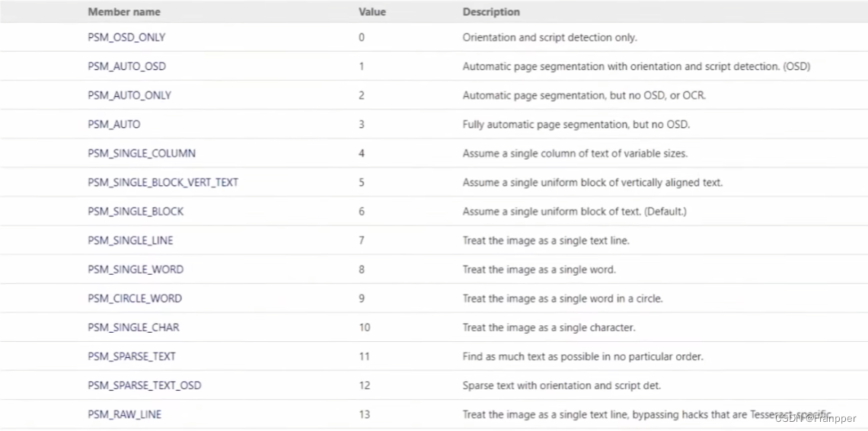The width and height of the screenshot is (868, 431).
Task: Select PSM_SINGLE_BLOCK_VERT_TEXT entry
Action: pos(163,182)
